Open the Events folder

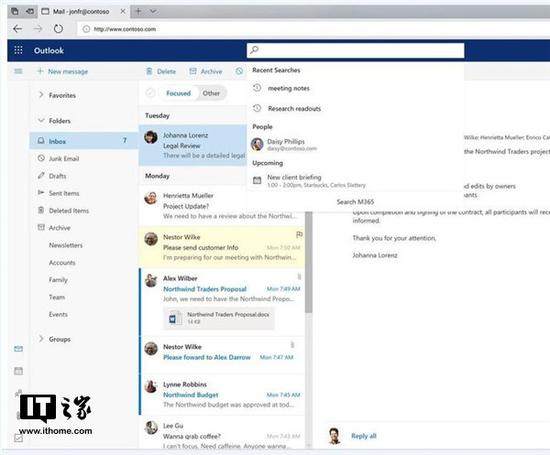(58, 314)
